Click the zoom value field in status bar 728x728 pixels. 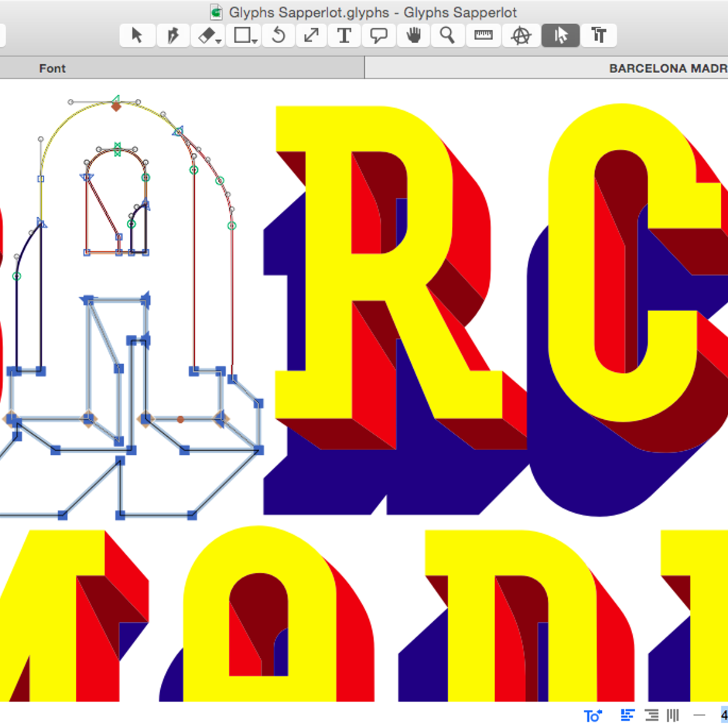(x=724, y=716)
